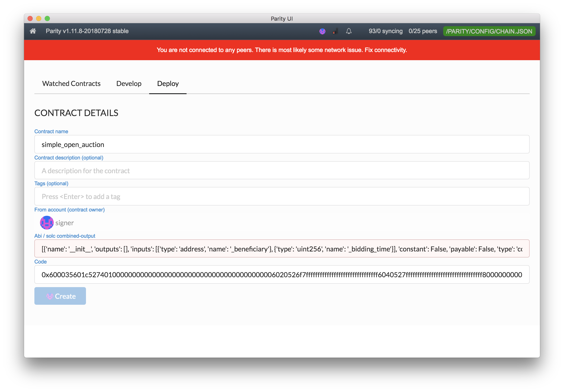Image resolution: width=564 pixels, height=392 pixels.
Task: Click the CONTRACT DETAILS heading
Action: tap(76, 113)
